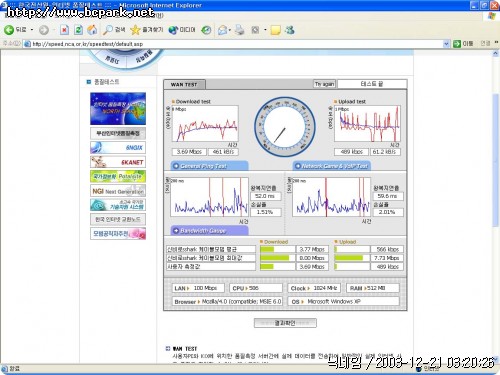The width and height of the screenshot is (500, 375).
Task: Open Back button history dropdown arrow
Action: click(32, 30)
